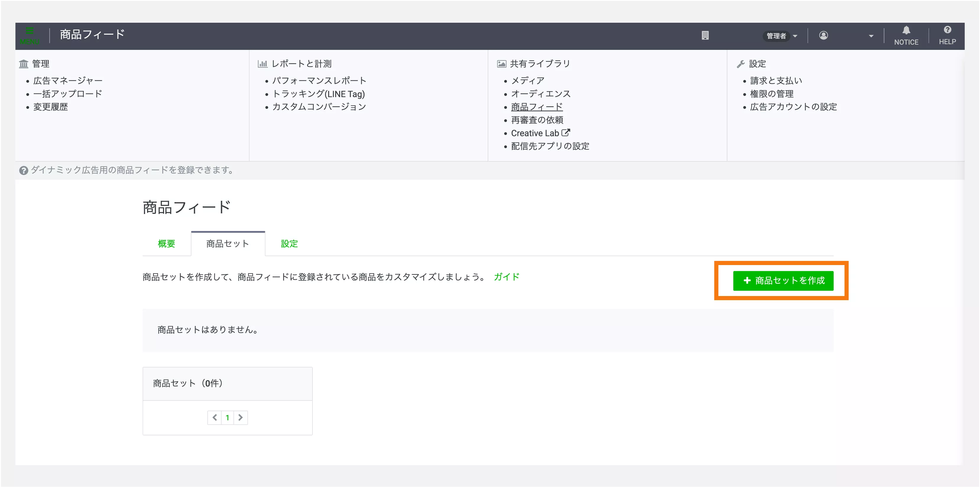Go to previous page arrow in pagination

coord(214,417)
